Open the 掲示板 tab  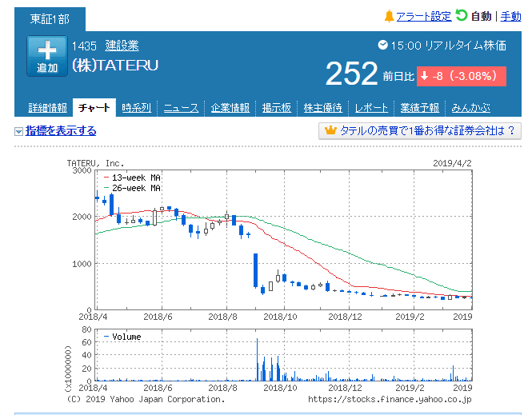(277, 108)
